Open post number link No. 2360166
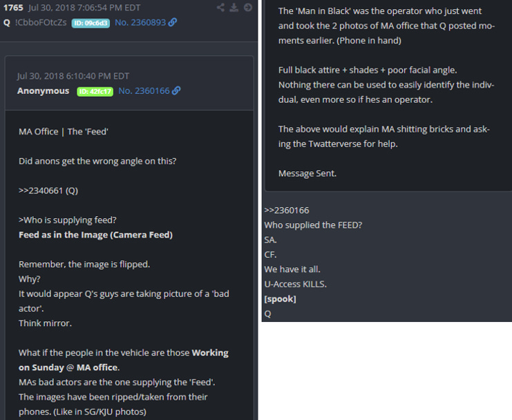This screenshot has width=512, height=420. [144, 90]
